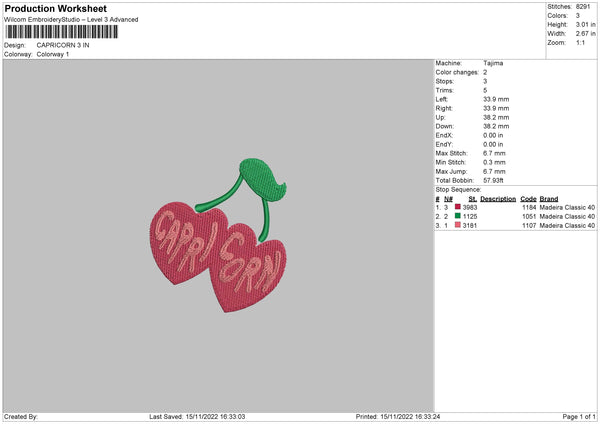Click the Total Bobbin value 57.93ft

tap(493, 180)
